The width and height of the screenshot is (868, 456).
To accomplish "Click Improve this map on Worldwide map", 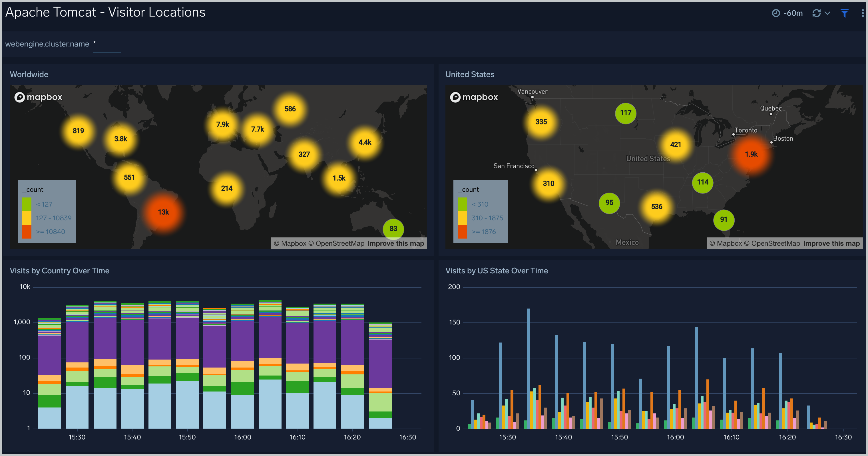I will (x=395, y=243).
